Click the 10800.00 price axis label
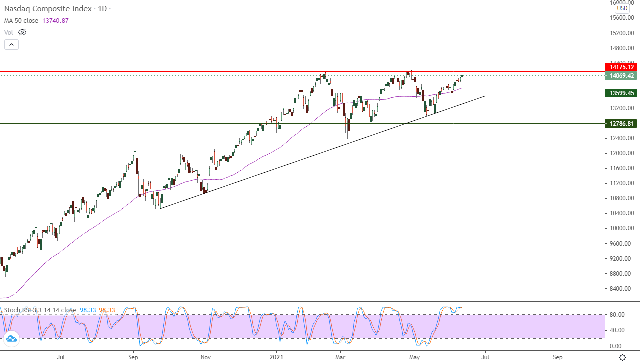 [622, 198]
